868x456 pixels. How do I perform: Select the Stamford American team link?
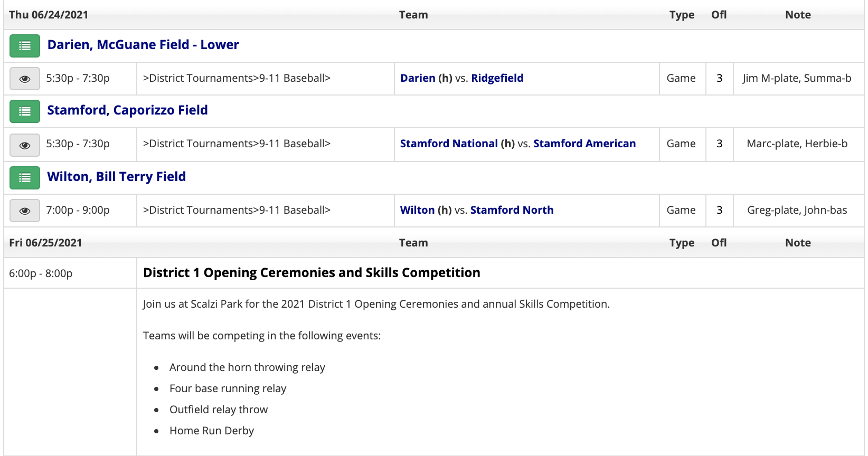click(584, 144)
